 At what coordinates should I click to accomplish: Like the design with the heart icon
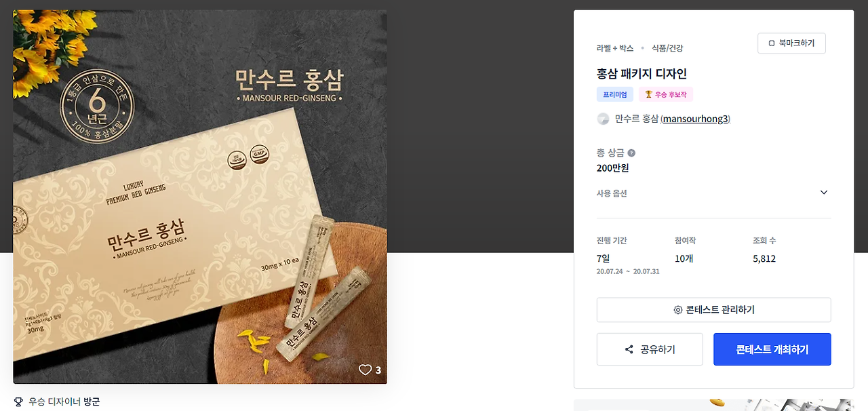click(x=365, y=370)
